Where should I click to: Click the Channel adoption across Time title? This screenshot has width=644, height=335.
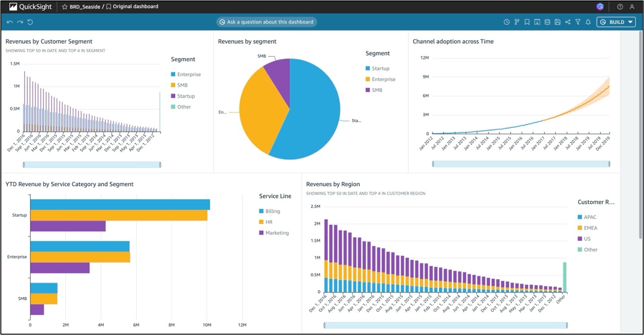[x=453, y=41]
